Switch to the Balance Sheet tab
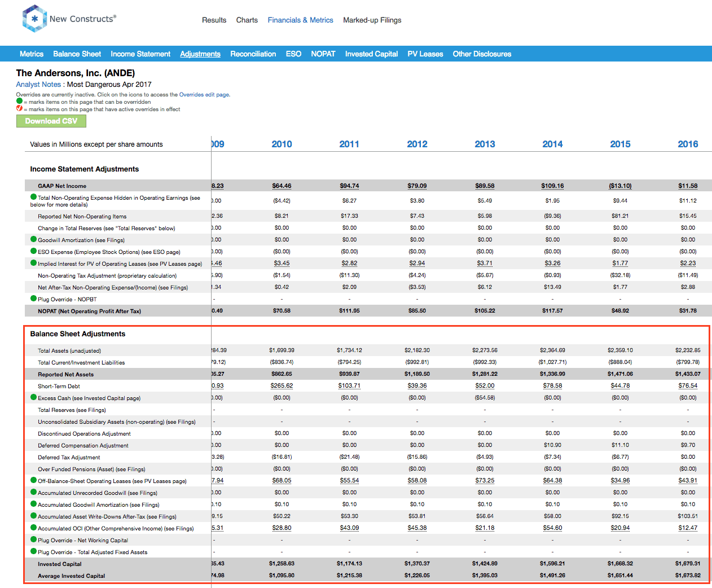This screenshot has height=588, width=712. [x=77, y=54]
